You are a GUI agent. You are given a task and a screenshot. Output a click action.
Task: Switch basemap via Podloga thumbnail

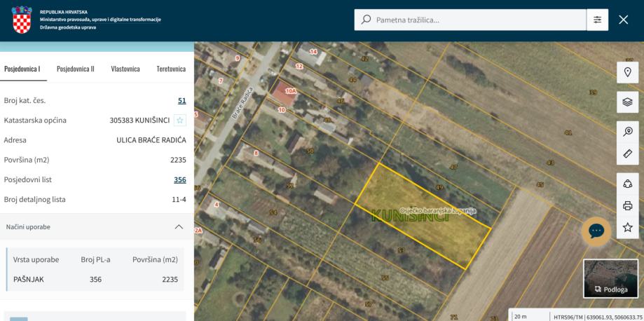pos(610,278)
